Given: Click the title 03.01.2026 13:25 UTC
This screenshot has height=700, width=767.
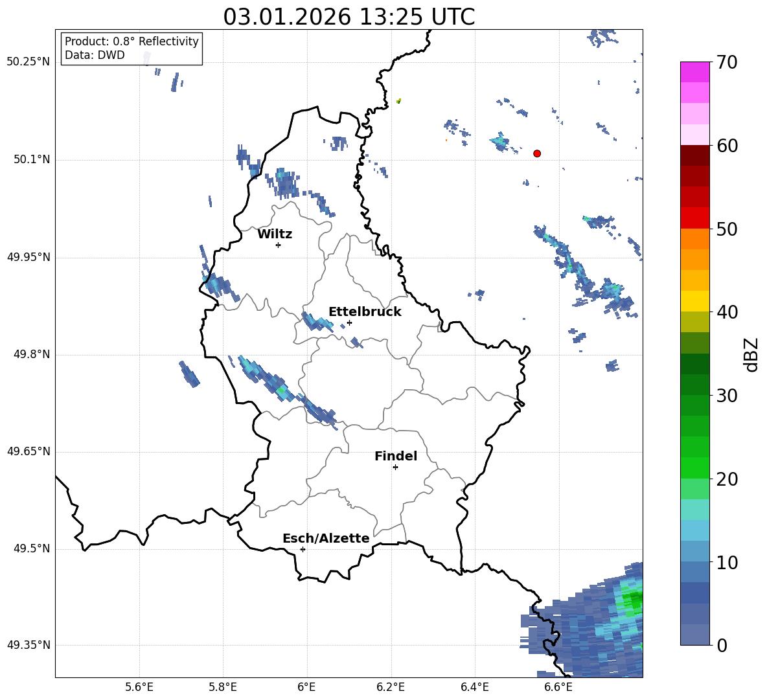Looking at the screenshot, I should [349, 17].
